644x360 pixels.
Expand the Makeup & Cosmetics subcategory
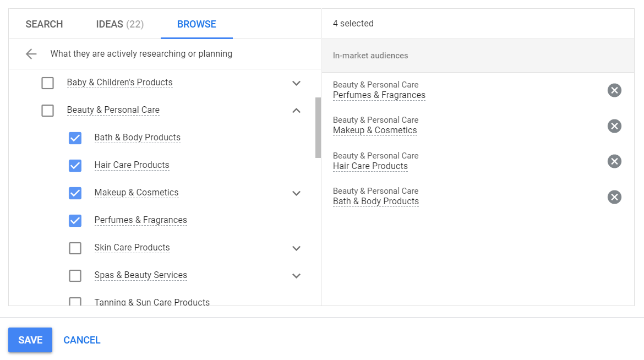(x=296, y=193)
